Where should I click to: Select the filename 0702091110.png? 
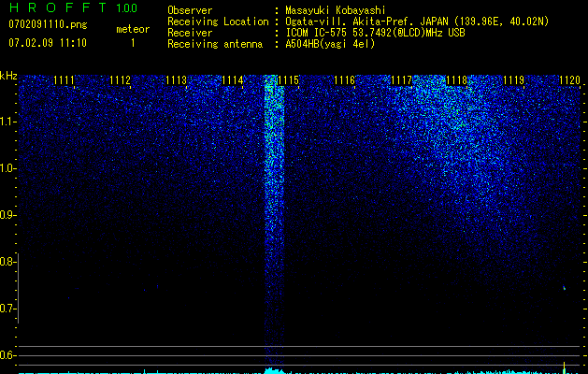coord(48,24)
